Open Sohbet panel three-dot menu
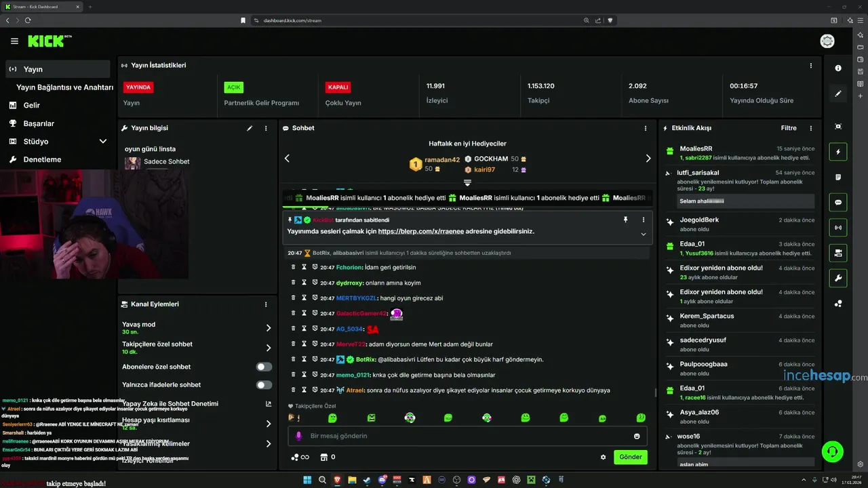Viewport: 868px width, 488px height. 645,128
